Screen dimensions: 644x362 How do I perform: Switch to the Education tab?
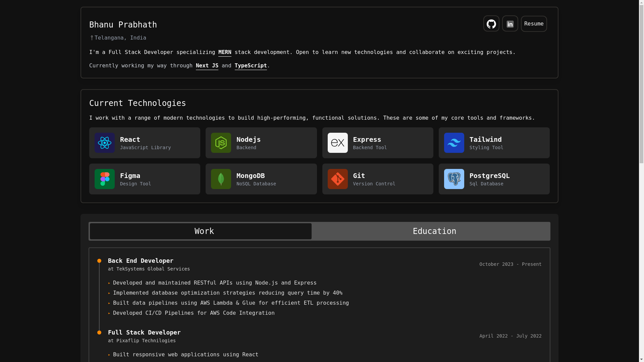pyautogui.click(x=434, y=231)
